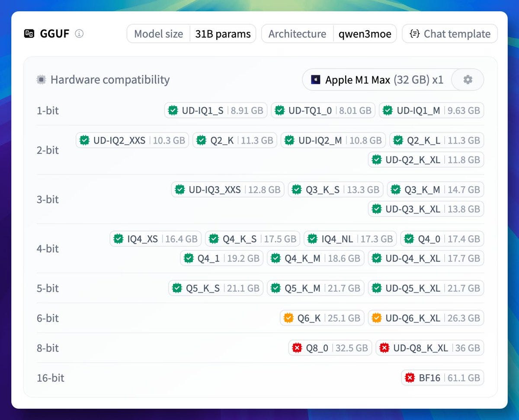The height and width of the screenshot is (420, 519).
Task: View the Q5_K_M 21.7 GB file
Action: (x=315, y=288)
